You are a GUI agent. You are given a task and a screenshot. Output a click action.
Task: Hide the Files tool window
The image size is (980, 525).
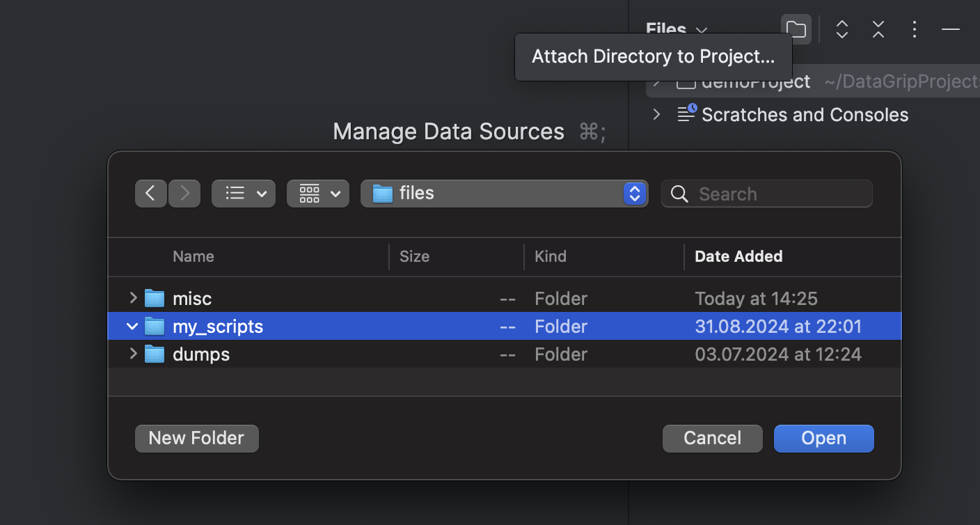(950, 29)
